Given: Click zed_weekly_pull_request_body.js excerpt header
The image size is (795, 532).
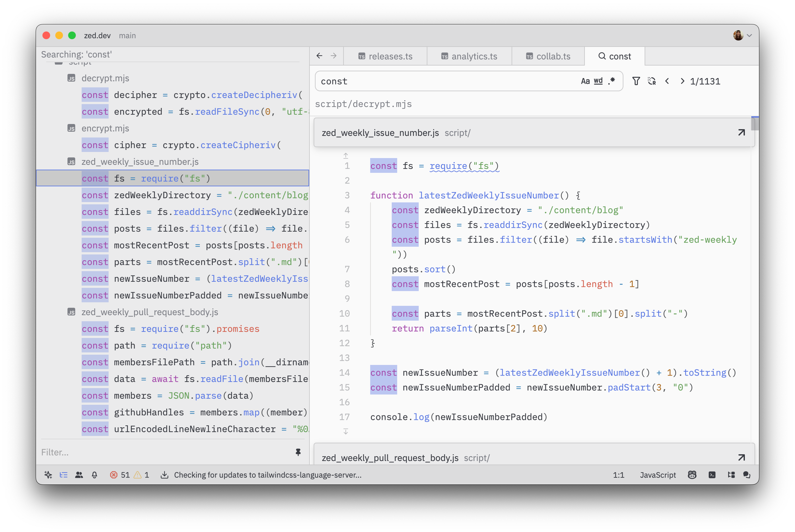Looking at the screenshot, I should (x=534, y=455).
